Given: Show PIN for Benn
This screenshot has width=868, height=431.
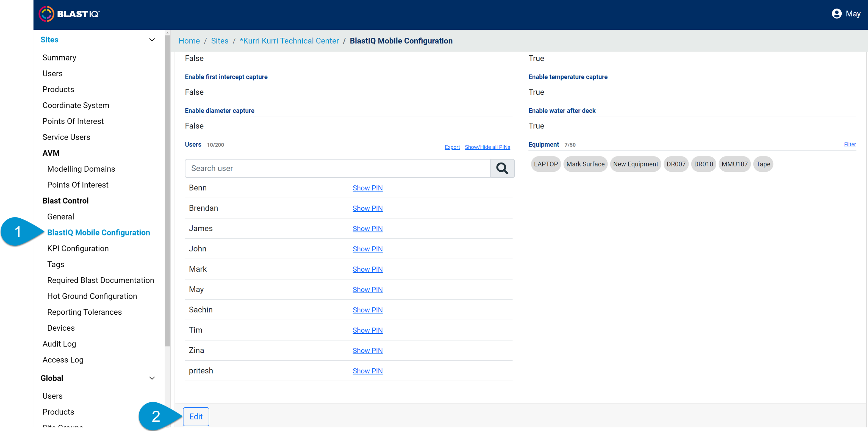Looking at the screenshot, I should pos(368,188).
